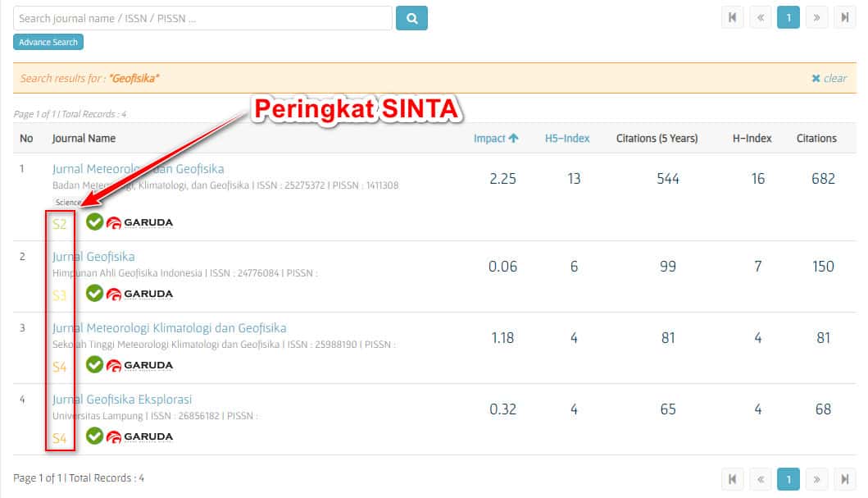Open Jurnal Geofisika journal link
Viewport: 868px width, 498px height.
click(93, 257)
